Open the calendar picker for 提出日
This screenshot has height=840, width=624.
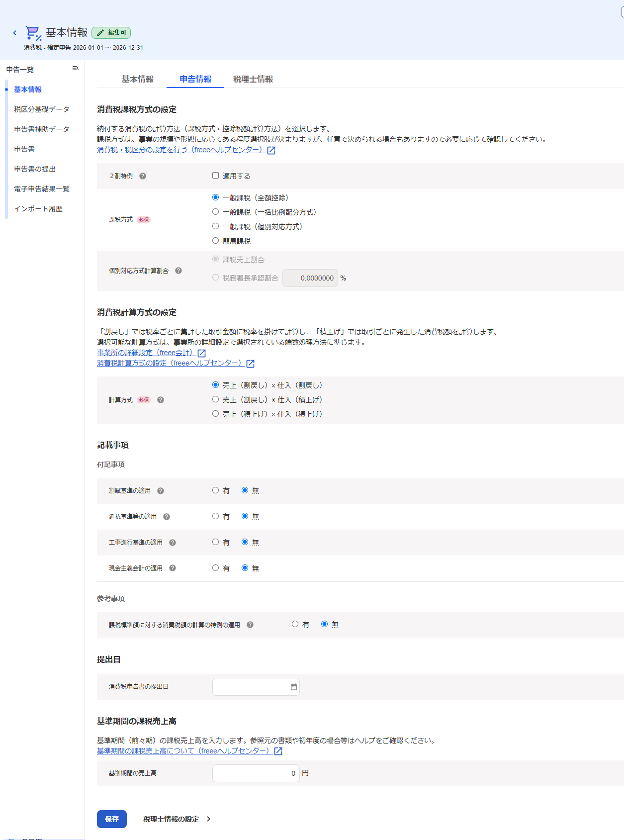point(294,687)
